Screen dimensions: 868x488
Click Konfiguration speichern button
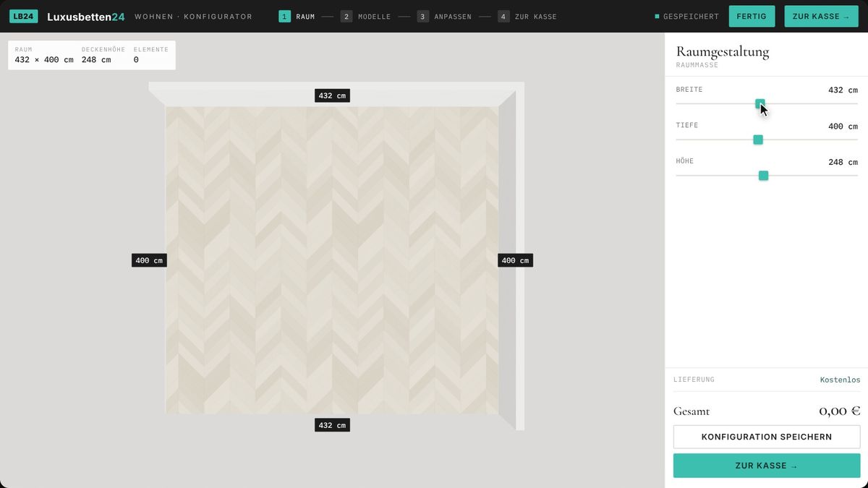(767, 437)
